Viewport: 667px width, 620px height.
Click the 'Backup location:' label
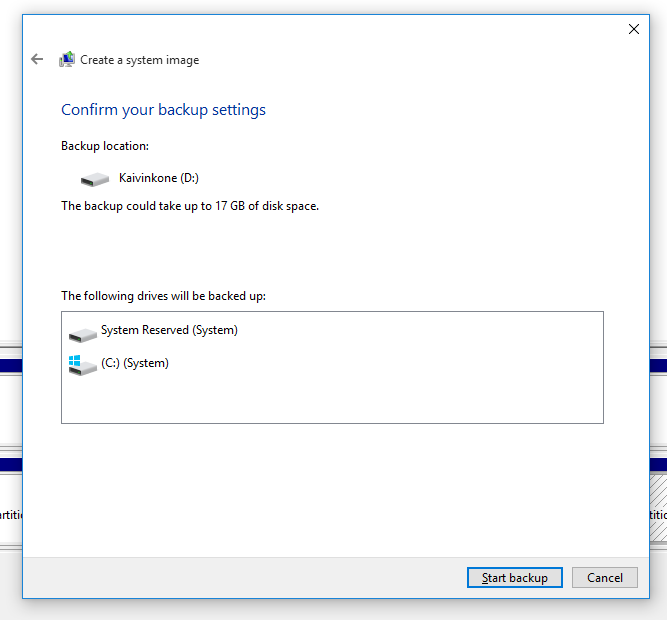click(x=105, y=146)
